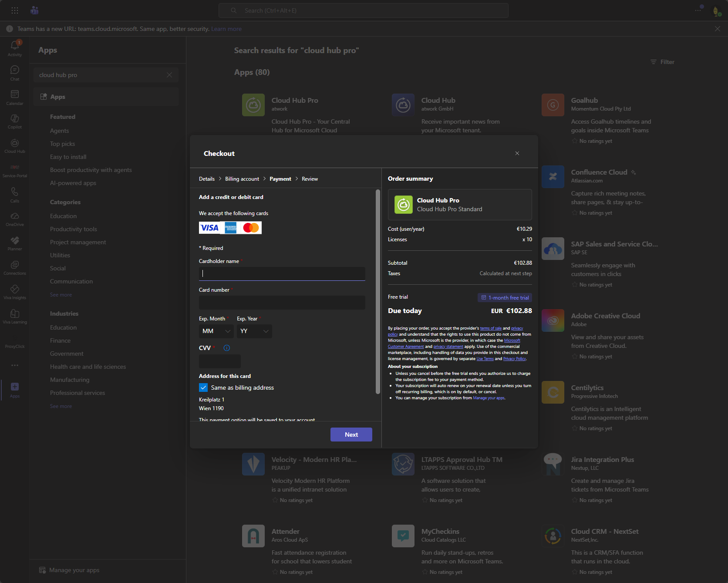Image resolution: width=728 pixels, height=583 pixels.
Task: Open Planner from the sidebar
Action: (15, 243)
